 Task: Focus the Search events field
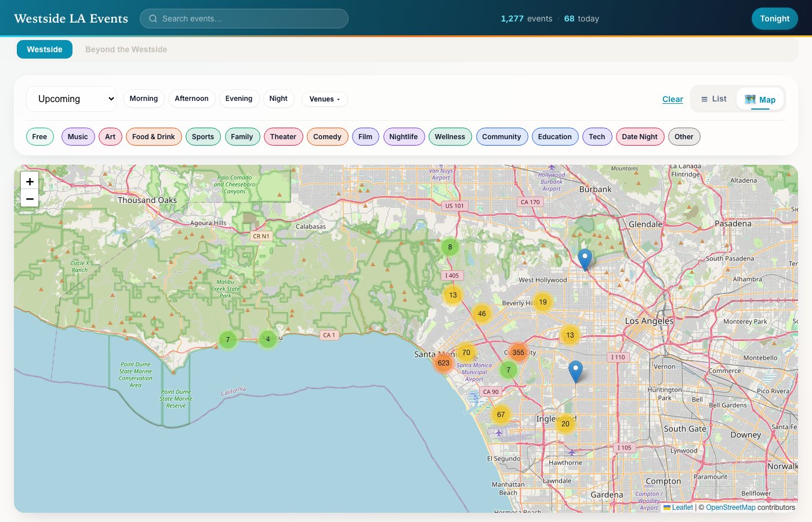[244, 19]
